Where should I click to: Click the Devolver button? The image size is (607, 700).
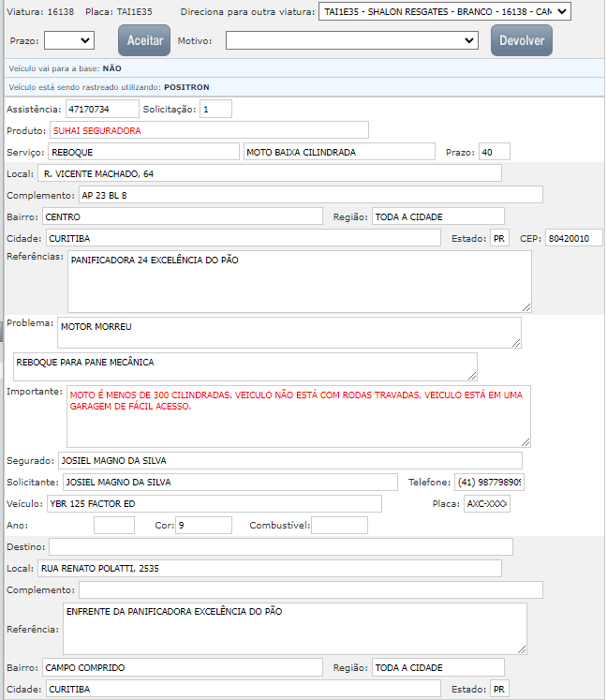(x=522, y=40)
